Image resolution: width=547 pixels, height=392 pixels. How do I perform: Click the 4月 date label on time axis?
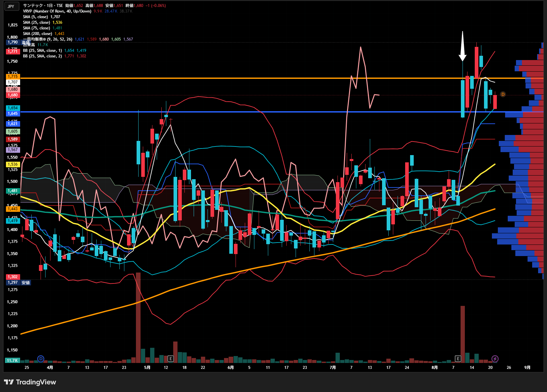(50, 367)
